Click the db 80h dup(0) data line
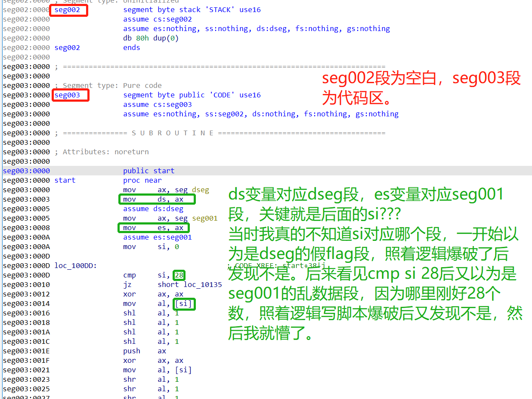This screenshot has width=532, height=399. [x=151, y=38]
